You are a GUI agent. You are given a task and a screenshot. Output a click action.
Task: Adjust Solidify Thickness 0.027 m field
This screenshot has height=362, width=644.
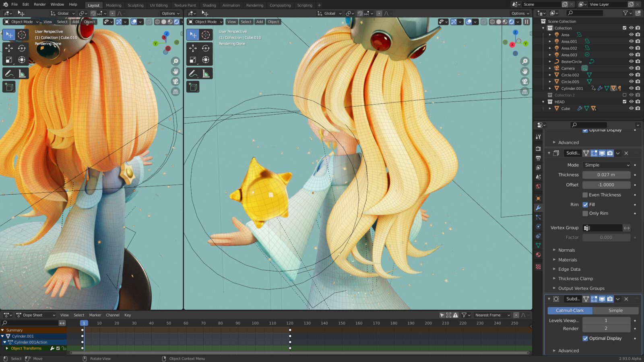[606, 175]
